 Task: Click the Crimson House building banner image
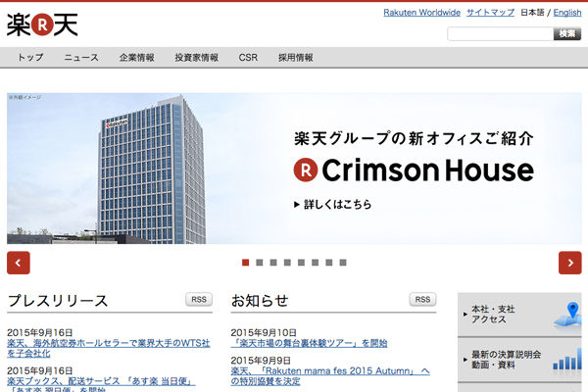point(294,169)
